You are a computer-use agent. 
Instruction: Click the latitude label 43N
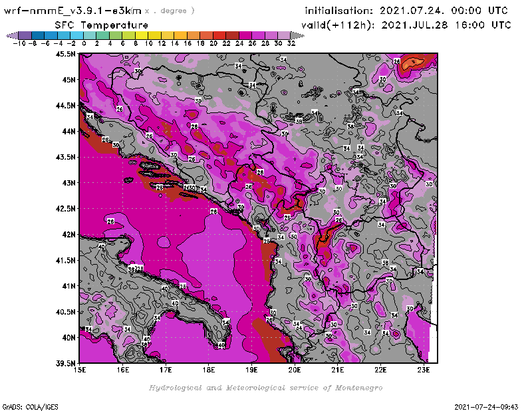pos(68,183)
